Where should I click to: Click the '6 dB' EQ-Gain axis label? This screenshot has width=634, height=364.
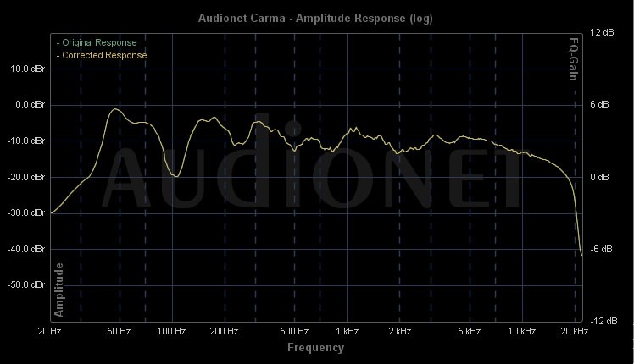(599, 105)
